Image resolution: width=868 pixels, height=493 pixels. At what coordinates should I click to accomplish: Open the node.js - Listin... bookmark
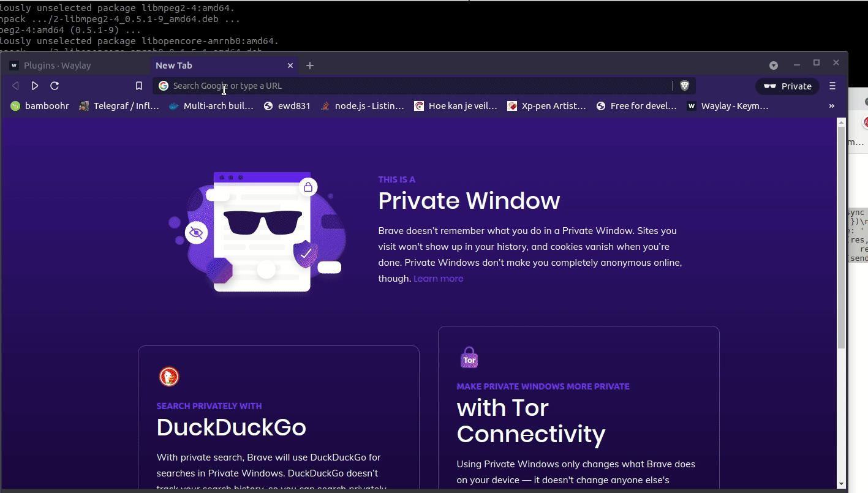pos(363,106)
